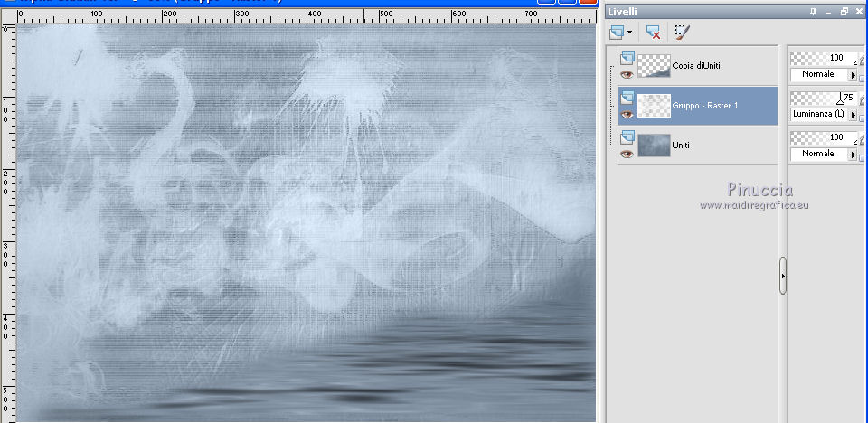This screenshot has height=423, width=868.
Task: Open blend mode arrow for Uniti layer
Action: (853, 155)
